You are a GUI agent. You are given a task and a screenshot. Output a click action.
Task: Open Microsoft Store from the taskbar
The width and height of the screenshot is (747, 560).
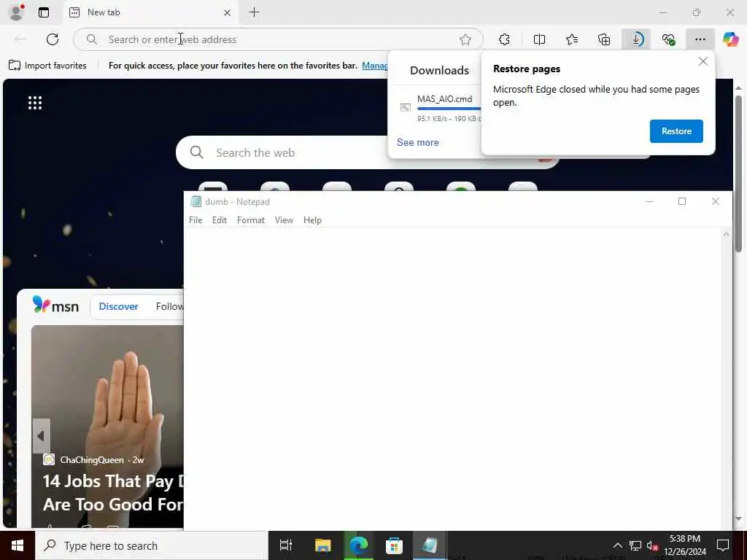point(394,545)
